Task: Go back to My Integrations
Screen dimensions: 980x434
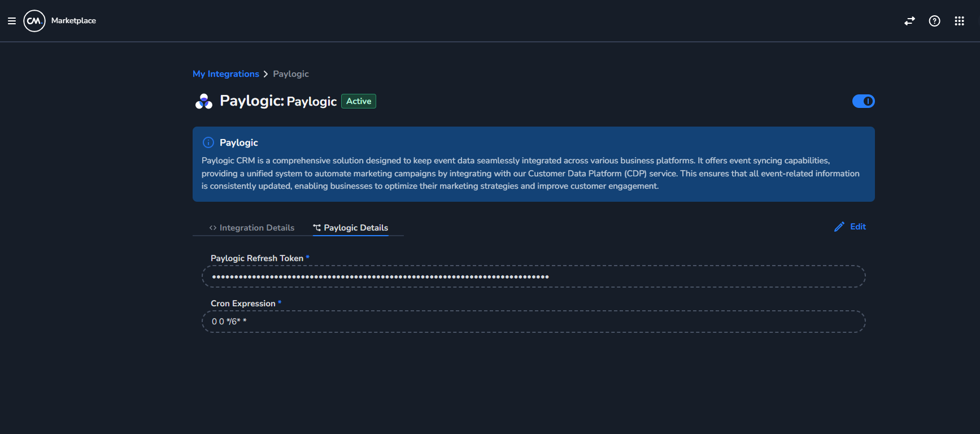Action: click(226, 74)
